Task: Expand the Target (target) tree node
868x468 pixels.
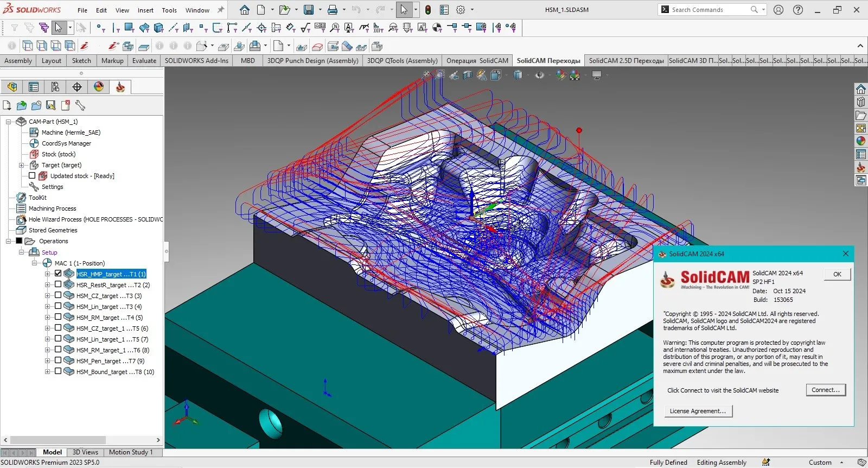Action: 22,165
